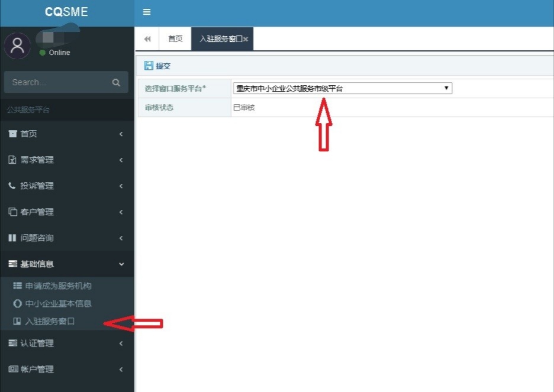Click the CQSME logo link
554x392 pixels.
66,12
